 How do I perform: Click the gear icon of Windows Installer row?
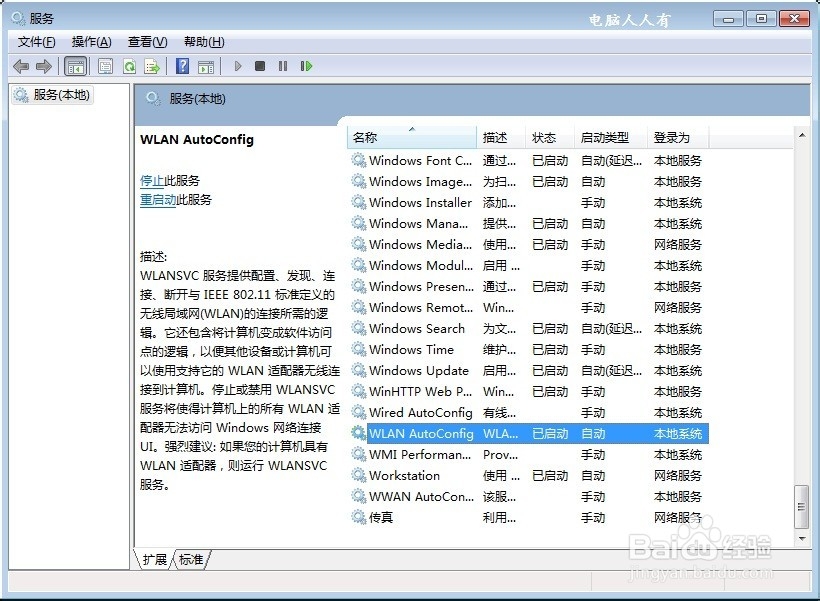(358, 202)
